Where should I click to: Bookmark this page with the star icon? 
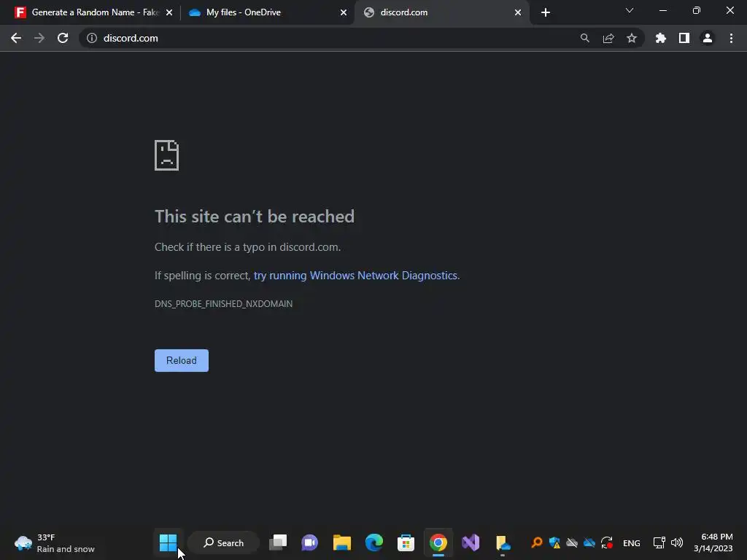(x=632, y=38)
